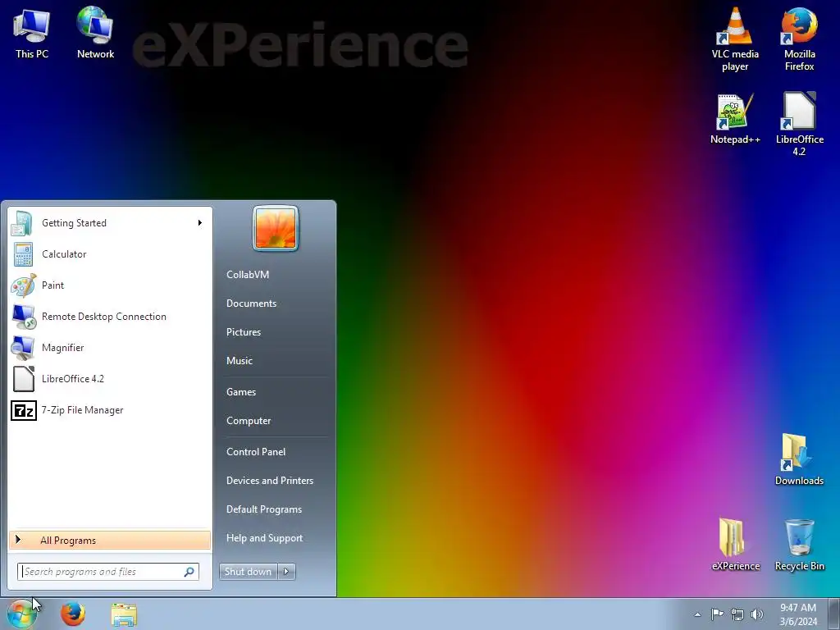Image resolution: width=840 pixels, height=630 pixels.
Task: Open Computer from Start menu
Action: [x=249, y=421]
